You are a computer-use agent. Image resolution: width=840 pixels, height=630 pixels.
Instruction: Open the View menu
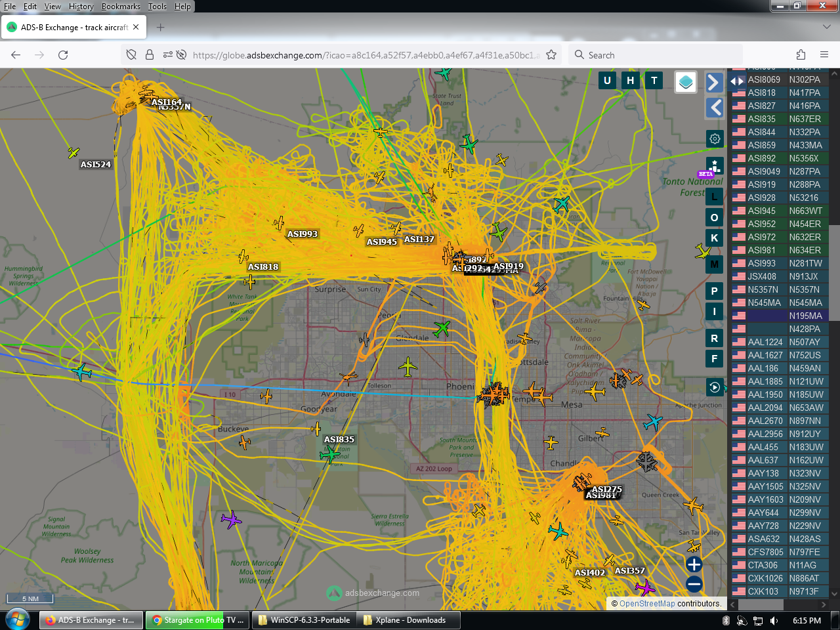52,7
